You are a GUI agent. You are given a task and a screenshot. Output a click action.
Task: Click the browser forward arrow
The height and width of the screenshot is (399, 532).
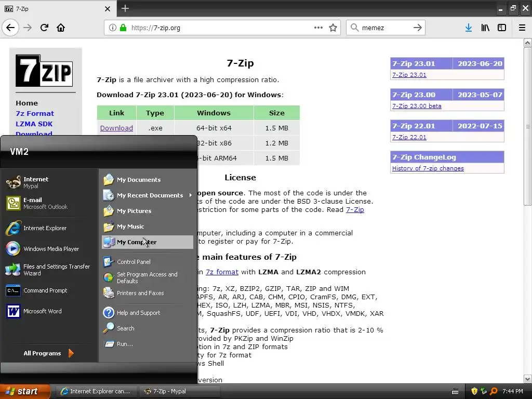point(28,28)
